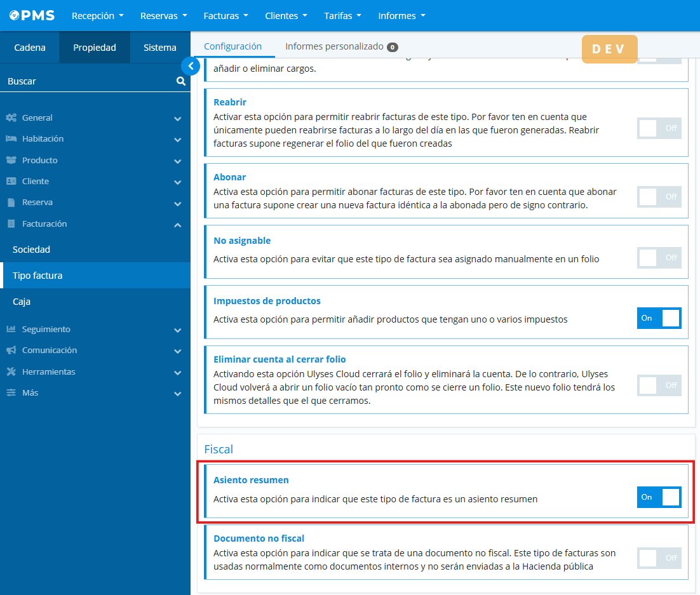700x595 pixels.
Task: Open the Reservas dropdown menu
Action: click(163, 16)
